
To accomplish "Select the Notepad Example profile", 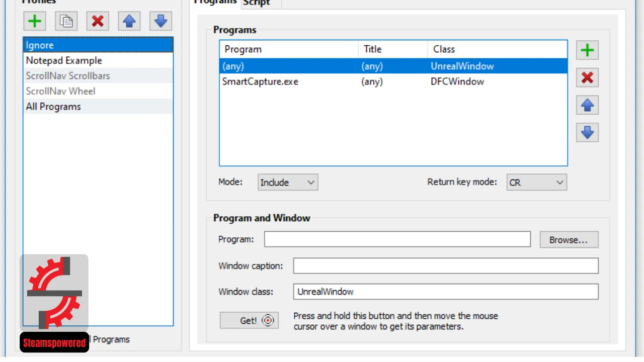I will [98, 60].
